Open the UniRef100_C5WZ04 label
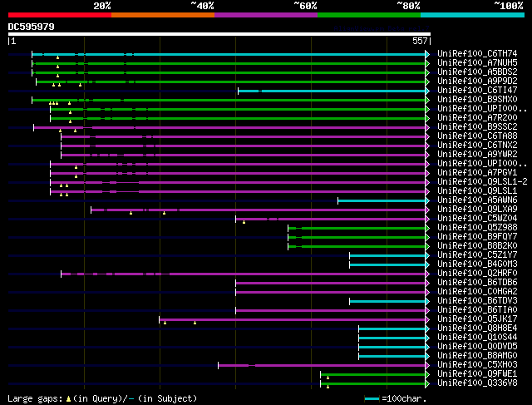Viewport: 532px width, 405px height. click(x=477, y=219)
